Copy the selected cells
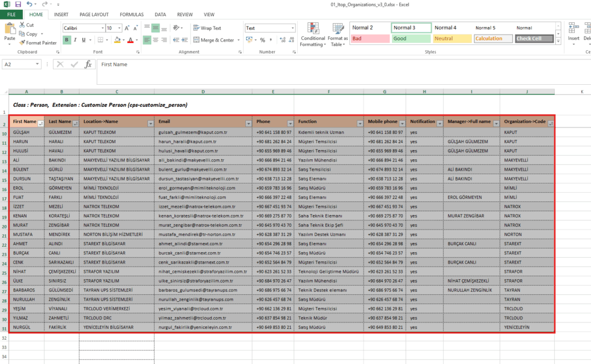Screen dimensions: 591x364 click(28, 34)
